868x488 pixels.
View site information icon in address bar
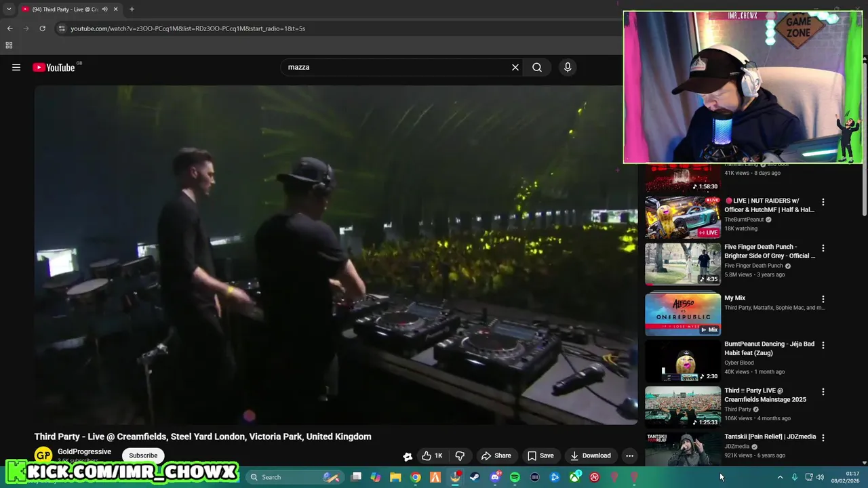point(62,28)
